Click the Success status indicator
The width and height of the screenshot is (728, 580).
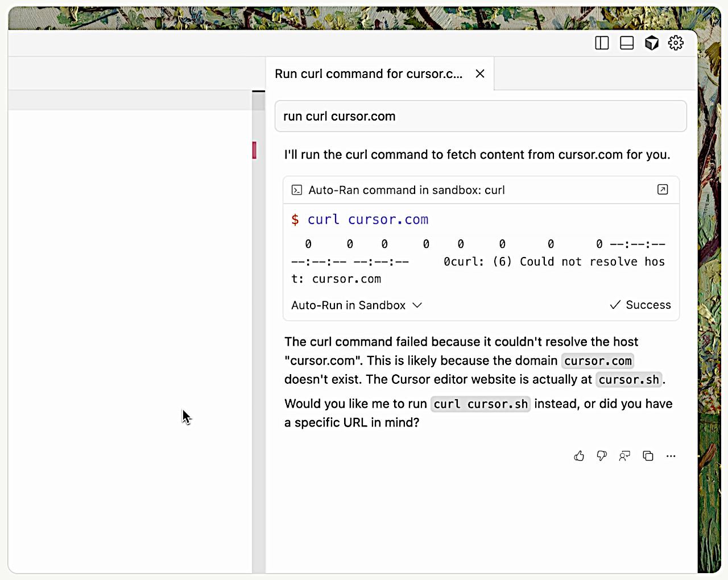640,305
